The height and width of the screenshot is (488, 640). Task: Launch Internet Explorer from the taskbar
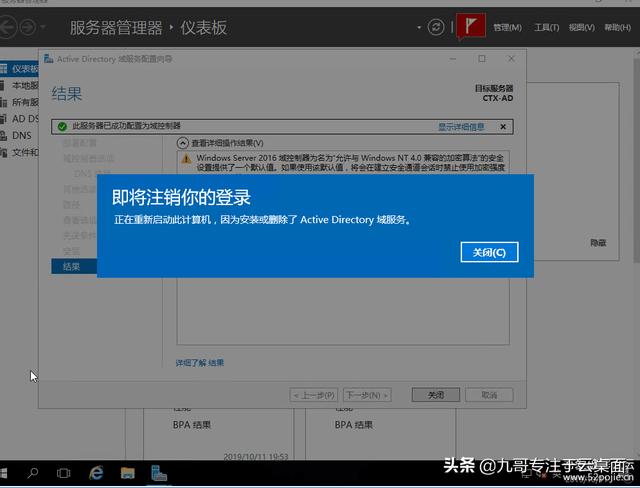[x=96, y=473]
